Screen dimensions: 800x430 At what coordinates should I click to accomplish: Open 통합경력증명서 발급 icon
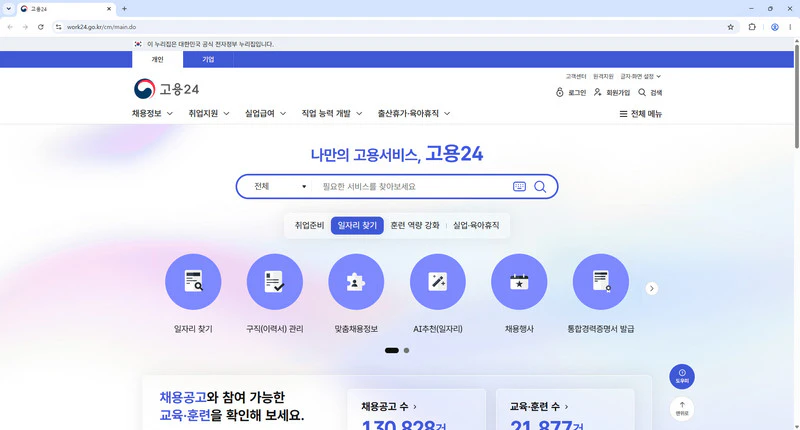coord(601,282)
